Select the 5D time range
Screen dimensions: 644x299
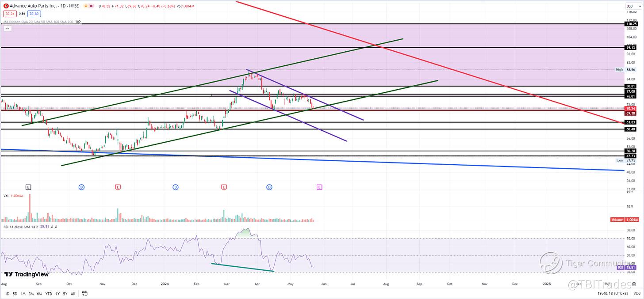[15, 293]
